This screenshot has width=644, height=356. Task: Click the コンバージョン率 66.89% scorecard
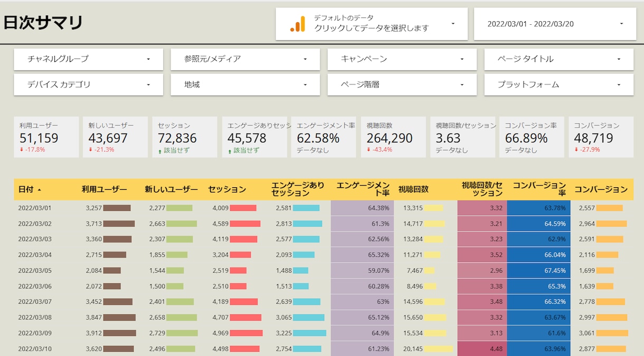(x=532, y=137)
